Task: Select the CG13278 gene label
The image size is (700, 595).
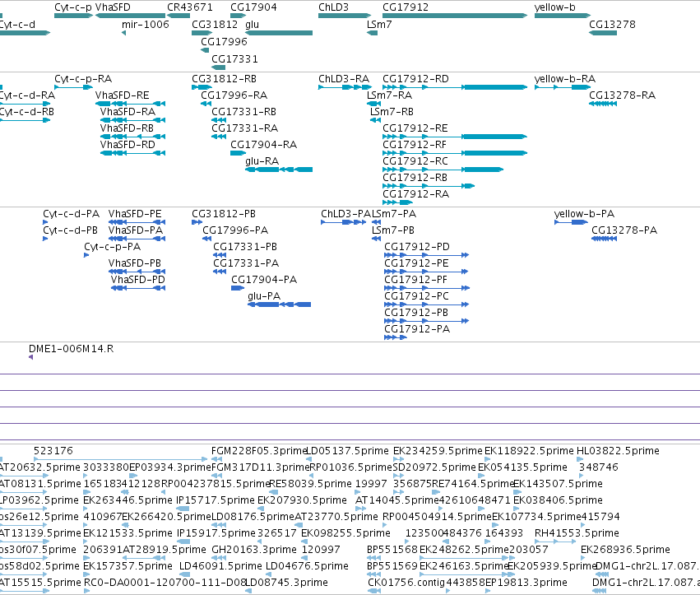Action: (612, 24)
